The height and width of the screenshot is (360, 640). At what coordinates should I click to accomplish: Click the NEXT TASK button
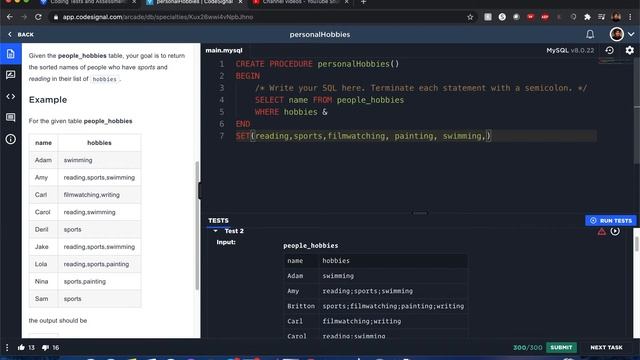(x=606, y=347)
